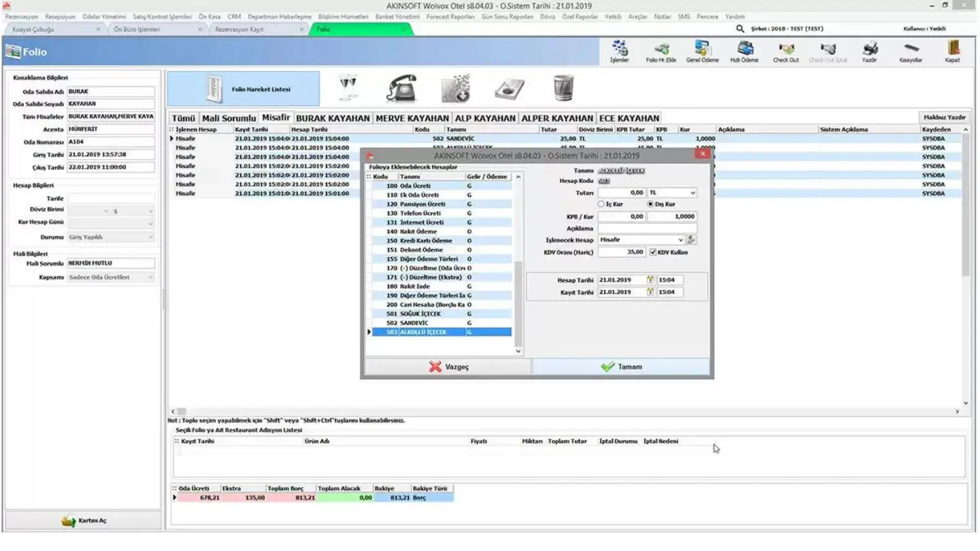Open Kayıt Tarihi calendar picker

coord(650,292)
